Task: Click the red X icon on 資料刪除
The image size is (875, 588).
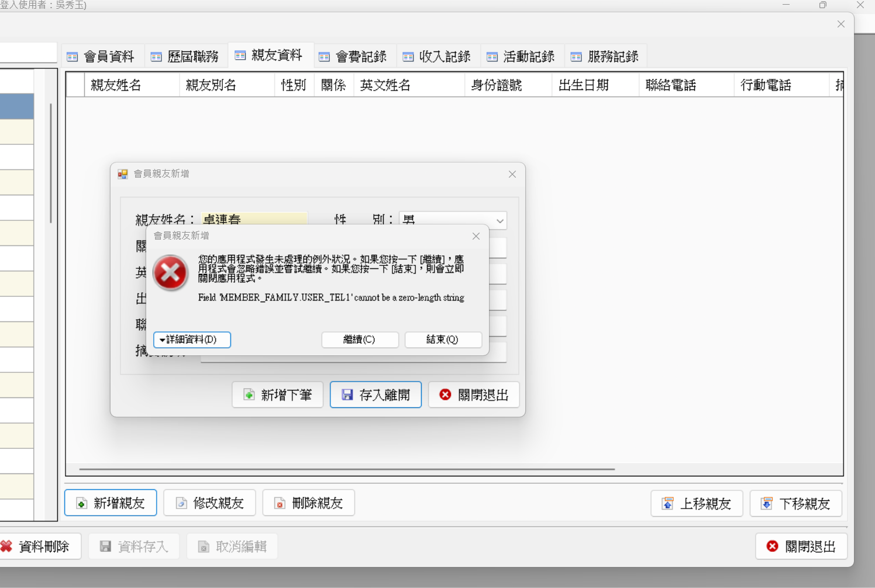Action: click(x=6, y=546)
